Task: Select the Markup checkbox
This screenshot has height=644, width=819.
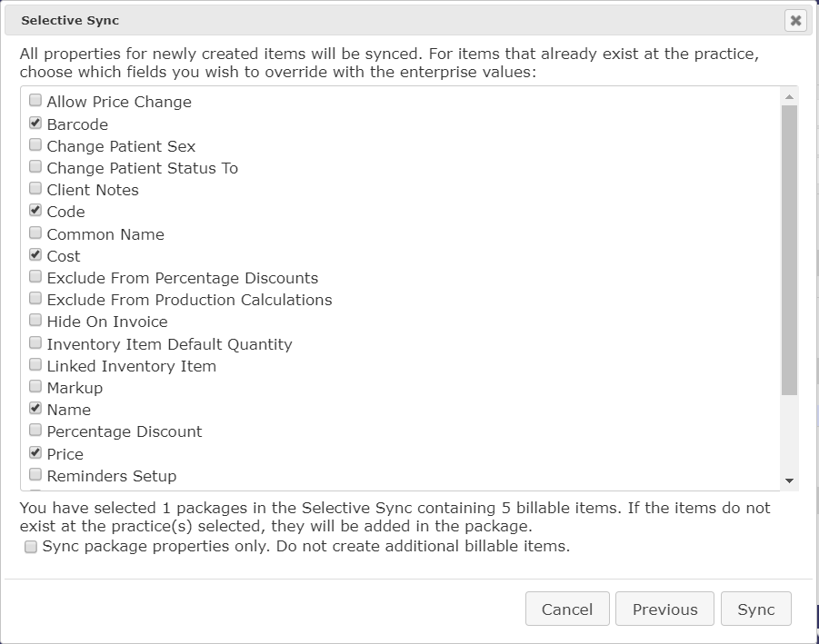Action: pyautogui.click(x=35, y=386)
